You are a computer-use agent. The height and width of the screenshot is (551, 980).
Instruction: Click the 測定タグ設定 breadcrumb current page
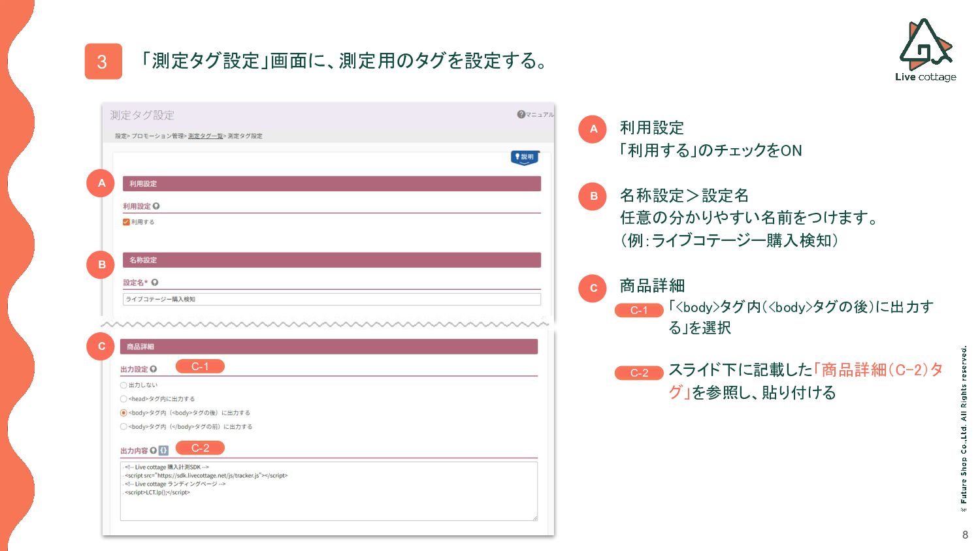[x=245, y=136]
